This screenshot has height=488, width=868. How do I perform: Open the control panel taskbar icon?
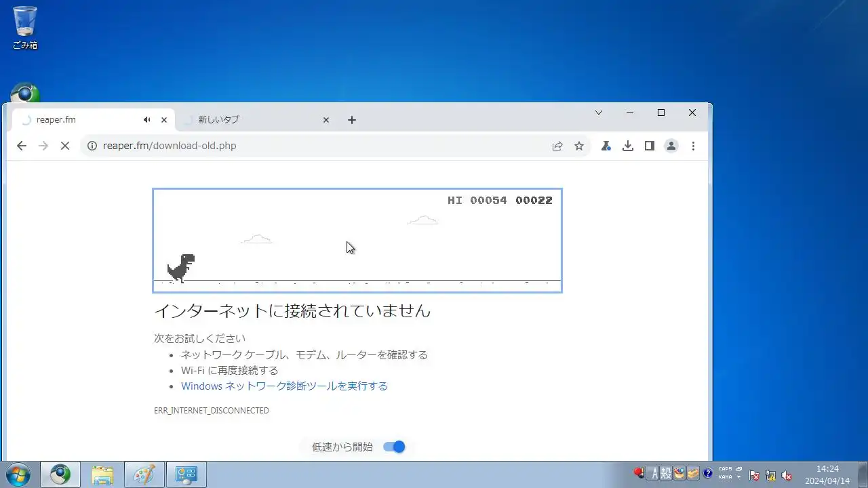coord(186,475)
